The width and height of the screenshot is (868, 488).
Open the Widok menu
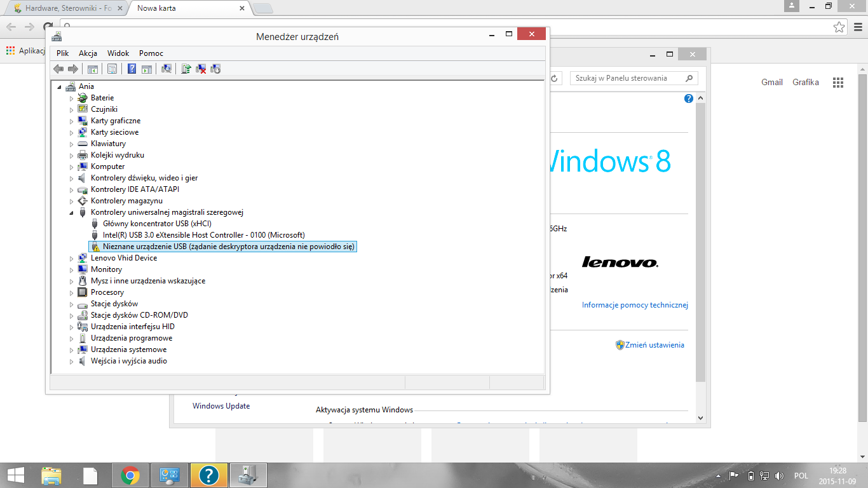click(118, 53)
